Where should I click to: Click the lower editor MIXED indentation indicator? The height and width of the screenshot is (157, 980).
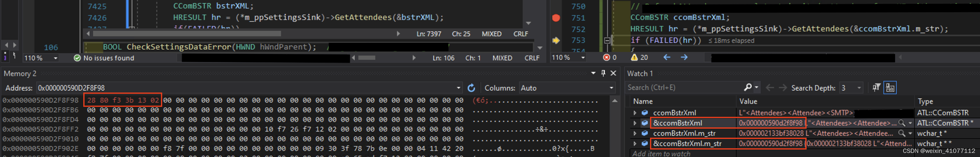[x=502, y=58]
